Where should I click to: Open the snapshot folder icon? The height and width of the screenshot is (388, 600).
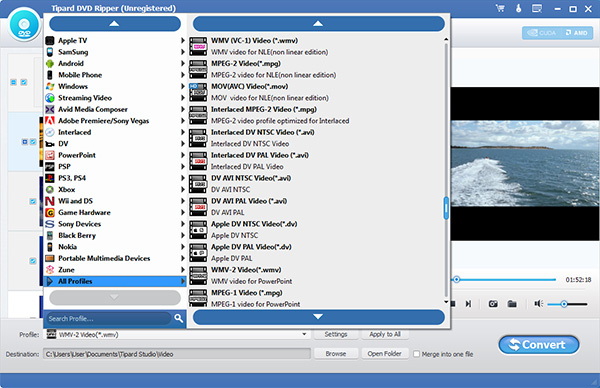tap(512, 304)
